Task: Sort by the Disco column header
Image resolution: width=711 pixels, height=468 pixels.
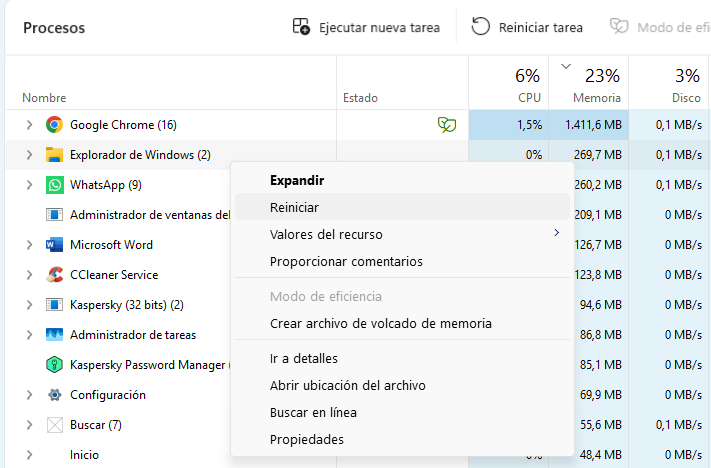Action: pyautogui.click(x=686, y=98)
